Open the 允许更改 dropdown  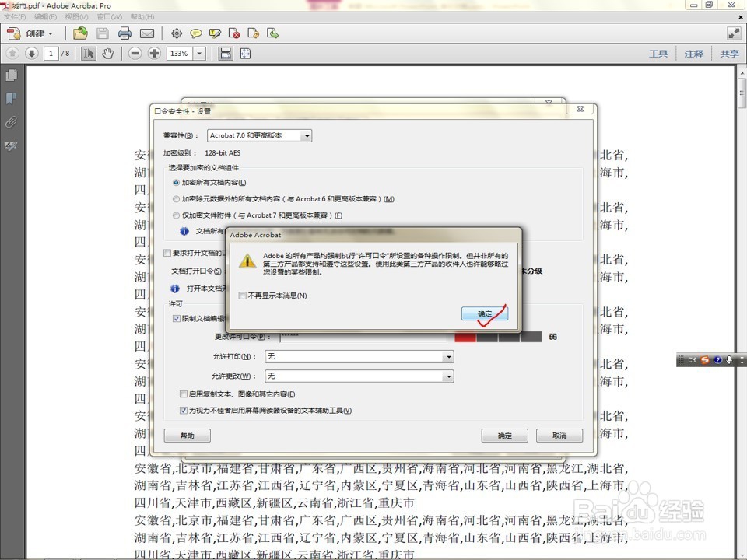[359, 376]
